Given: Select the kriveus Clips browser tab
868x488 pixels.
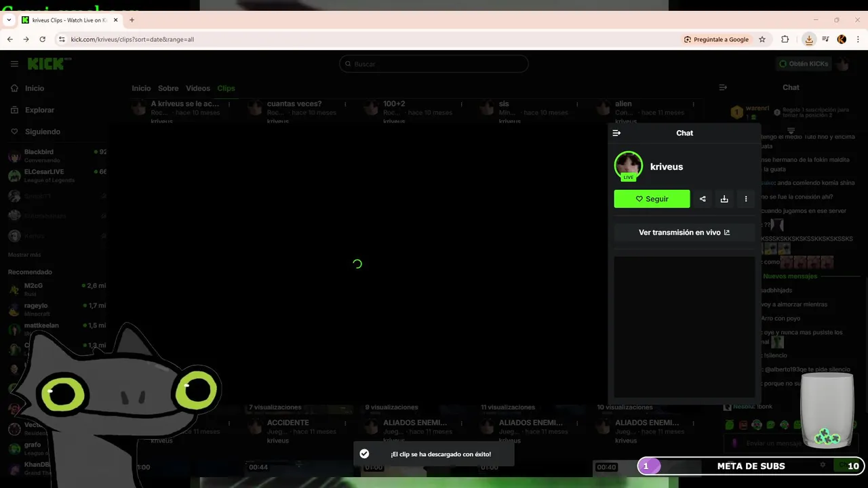Looking at the screenshot, I should [69, 20].
